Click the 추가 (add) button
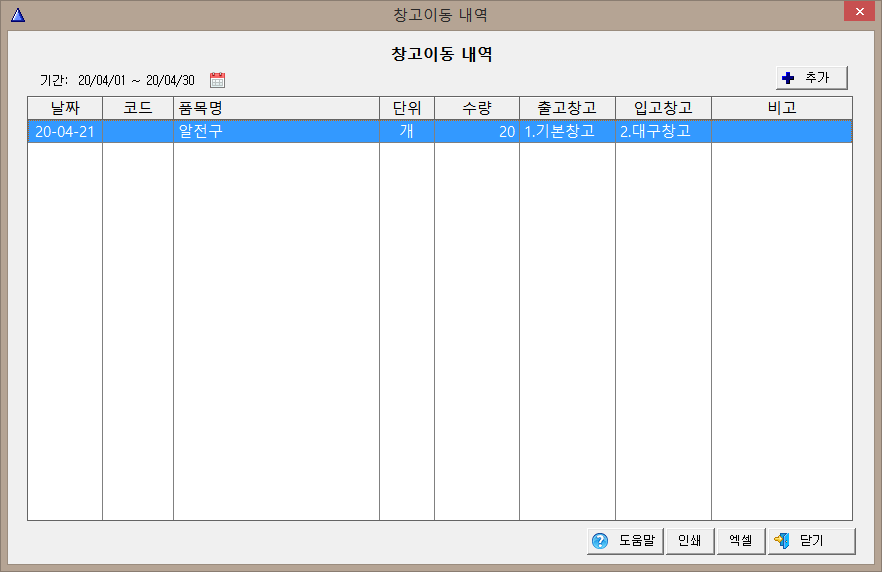 pos(811,78)
